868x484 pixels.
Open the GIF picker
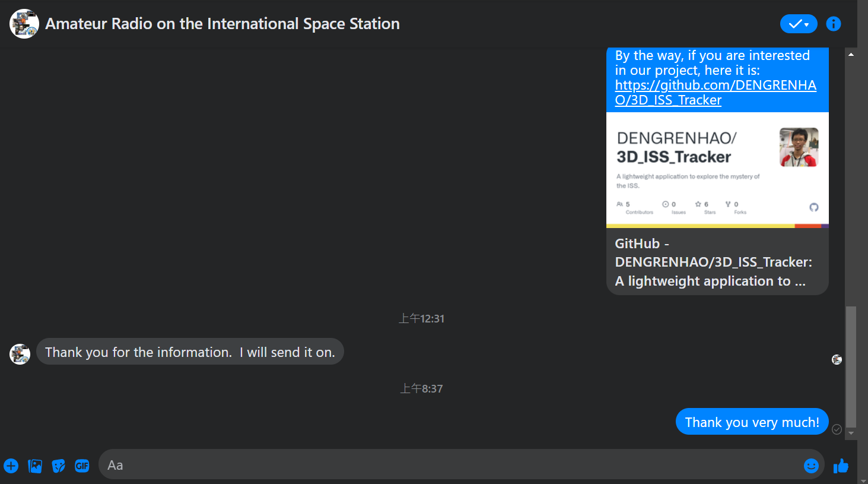click(82, 466)
